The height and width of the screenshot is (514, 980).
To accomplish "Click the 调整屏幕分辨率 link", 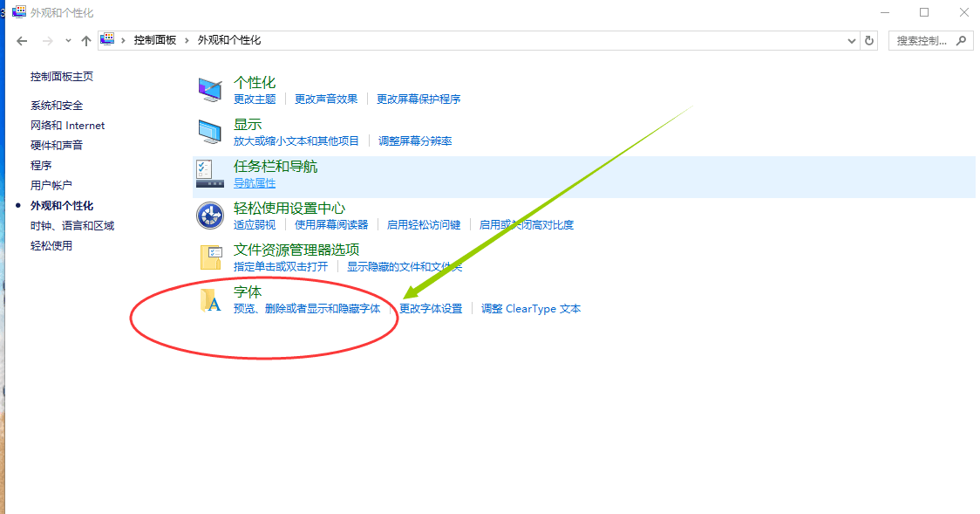I will [415, 140].
